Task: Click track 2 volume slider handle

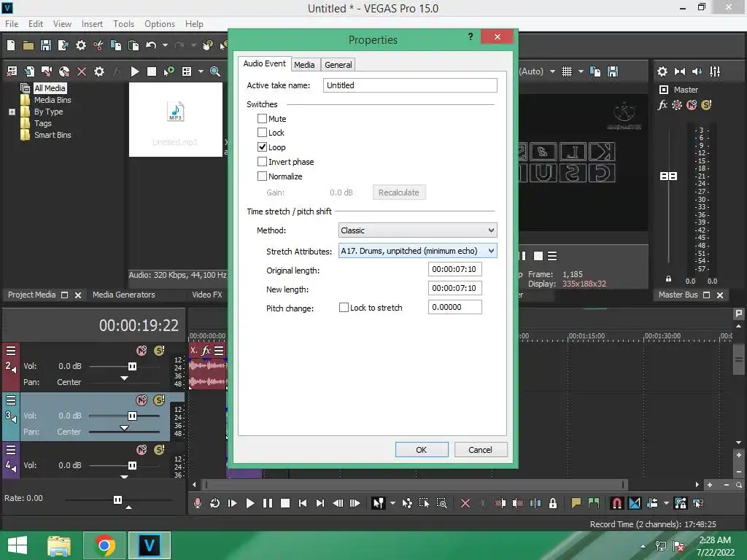Action: click(132, 366)
